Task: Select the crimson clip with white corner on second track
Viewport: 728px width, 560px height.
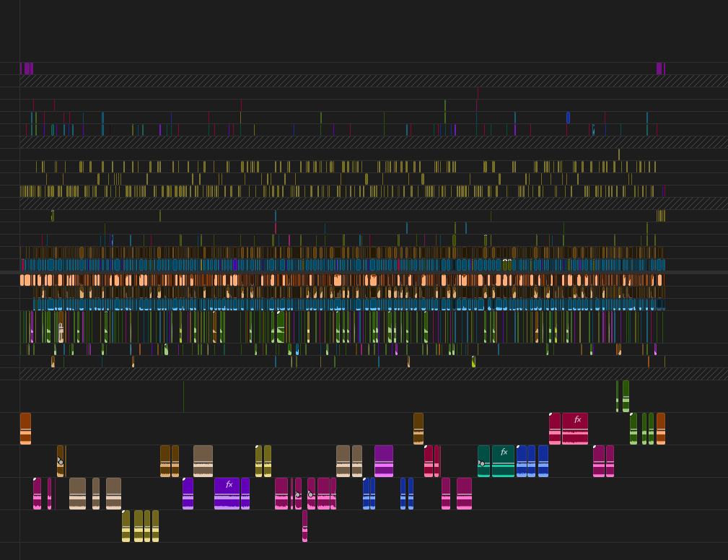Action: pyautogui.click(x=429, y=461)
